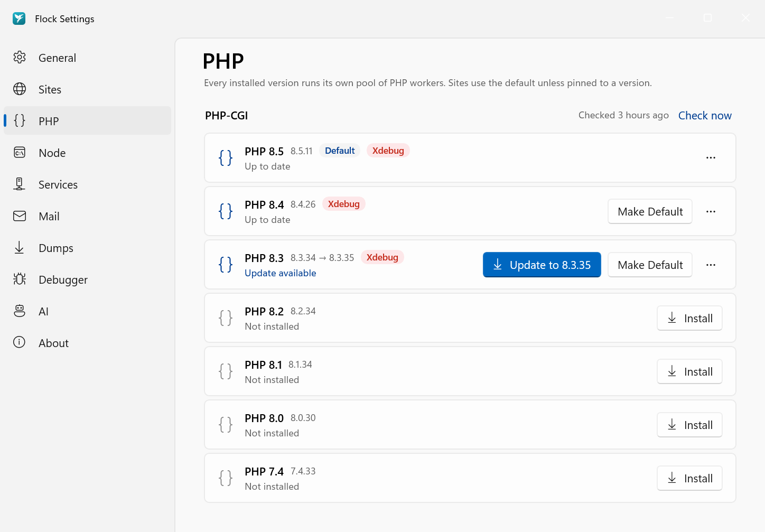Click the braces icon for PHP 8.0
This screenshot has height=532, width=765.
pos(226,425)
